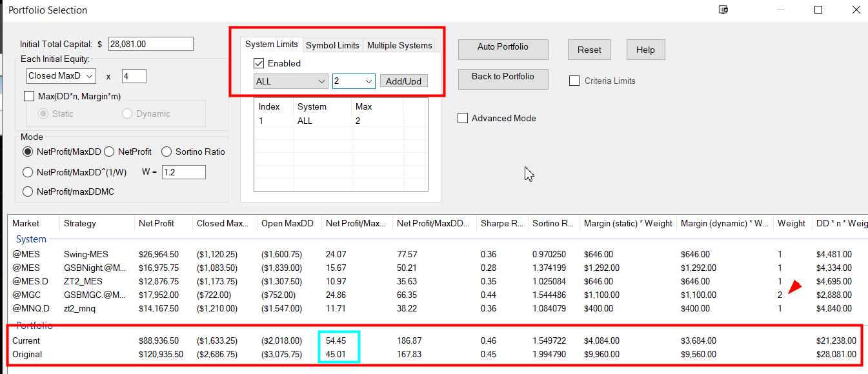The width and height of the screenshot is (868, 374).
Task: Switch to the Symbol Limits tab
Action: pos(332,45)
